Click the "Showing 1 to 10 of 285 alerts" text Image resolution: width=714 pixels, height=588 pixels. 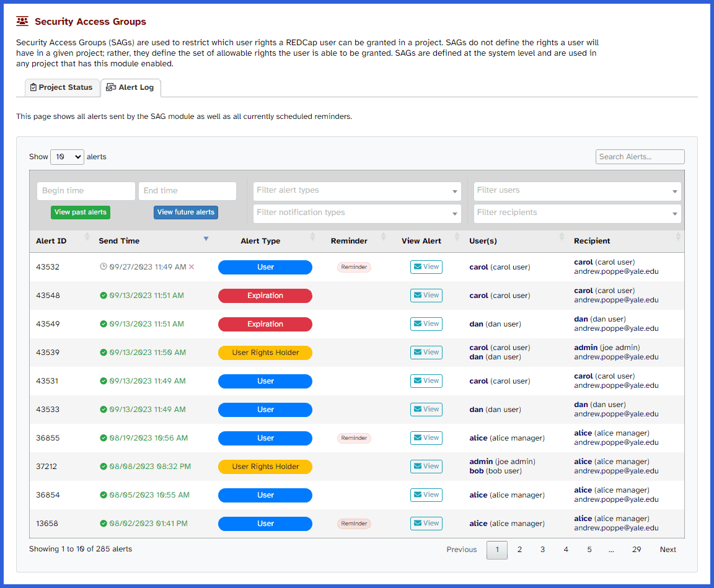point(81,549)
